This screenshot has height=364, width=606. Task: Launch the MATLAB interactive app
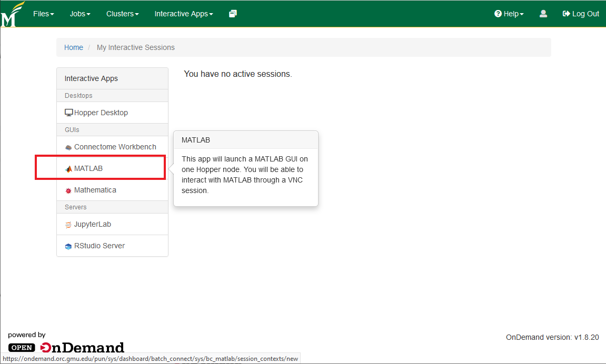tap(113, 169)
